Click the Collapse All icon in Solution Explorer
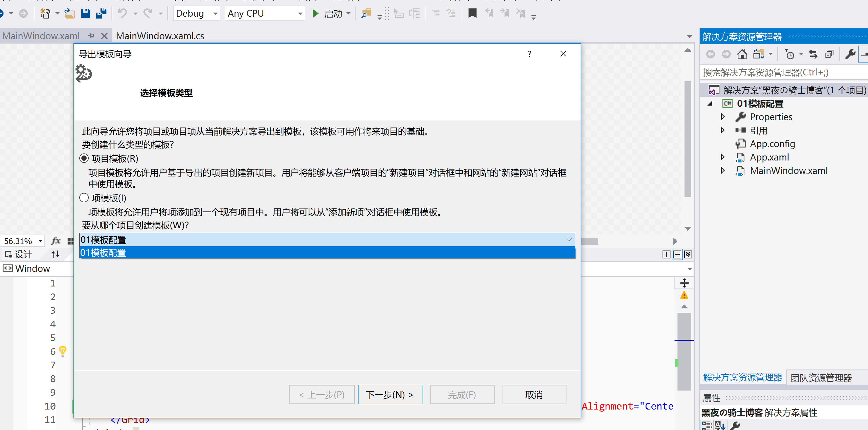Viewport: 868px width, 430px height. [829, 54]
